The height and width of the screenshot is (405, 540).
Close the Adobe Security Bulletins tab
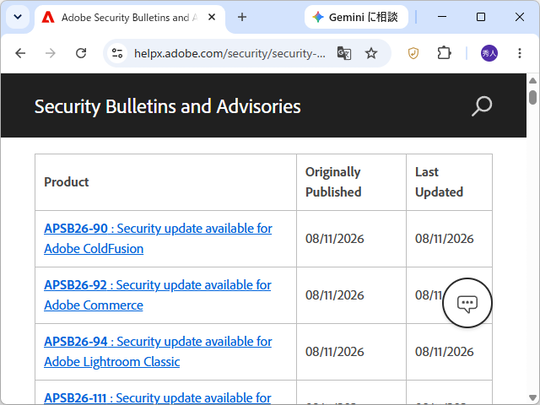coord(212,17)
